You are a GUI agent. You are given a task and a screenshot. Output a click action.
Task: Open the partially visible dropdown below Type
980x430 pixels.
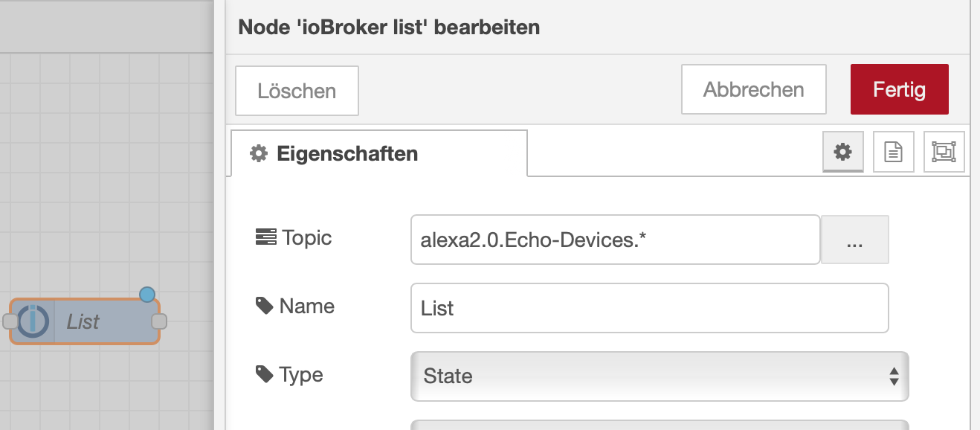660,425
